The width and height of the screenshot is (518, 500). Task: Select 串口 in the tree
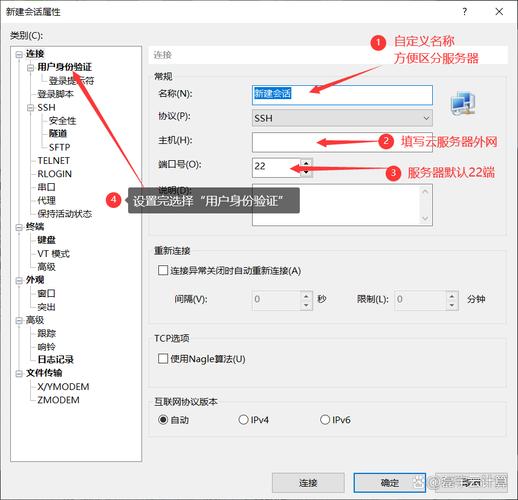click(46, 187)
